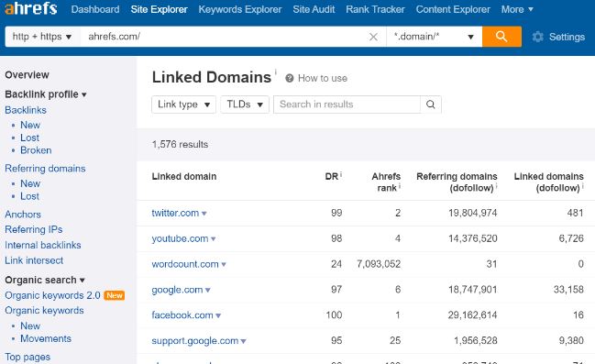Open the facebook.com row dropdown arrow
This screenshot has width=595, height=364.
coord(218,315)
